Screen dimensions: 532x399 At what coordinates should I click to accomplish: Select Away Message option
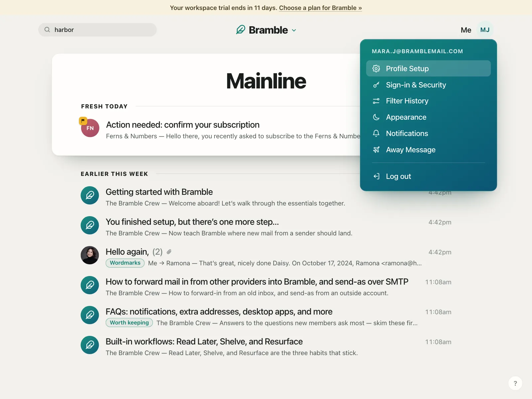428,150
